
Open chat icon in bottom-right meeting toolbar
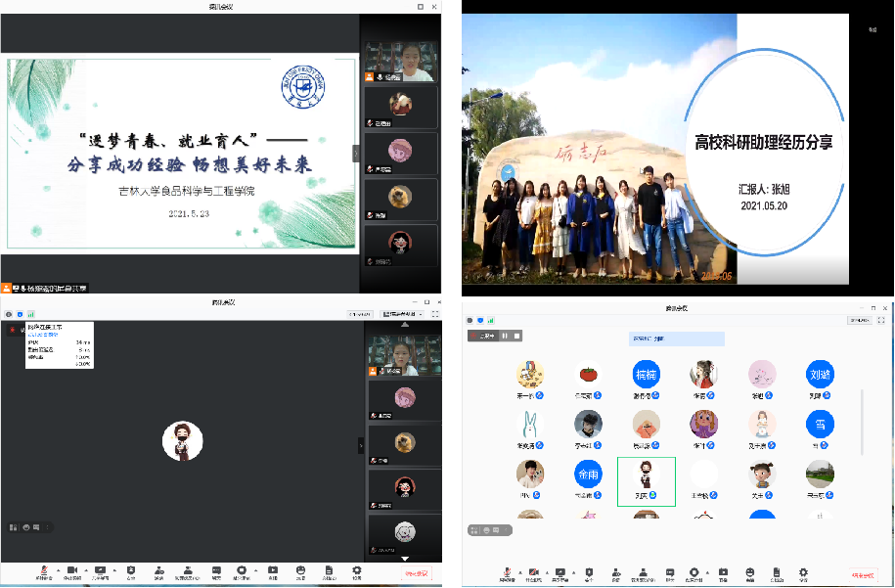tap(670, 571)
